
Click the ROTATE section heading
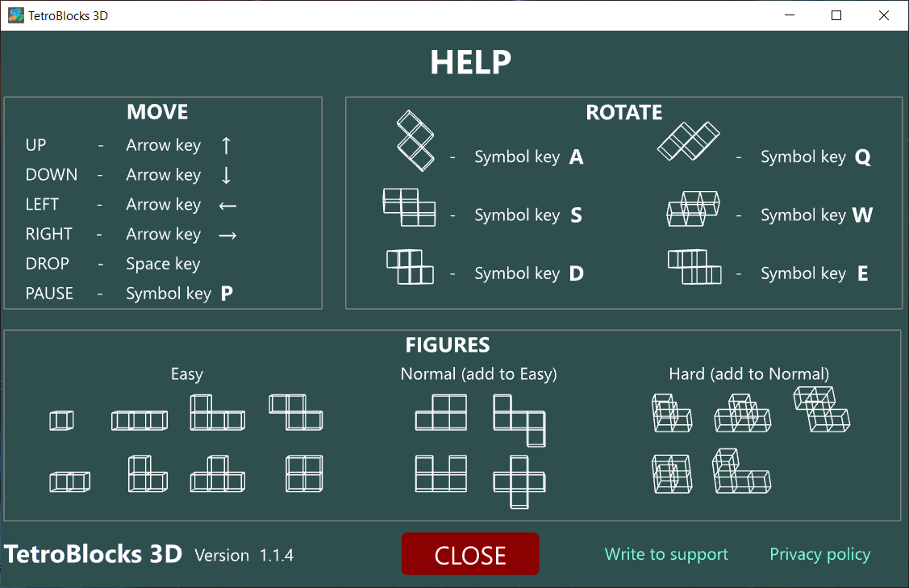[x=623, y=112]
